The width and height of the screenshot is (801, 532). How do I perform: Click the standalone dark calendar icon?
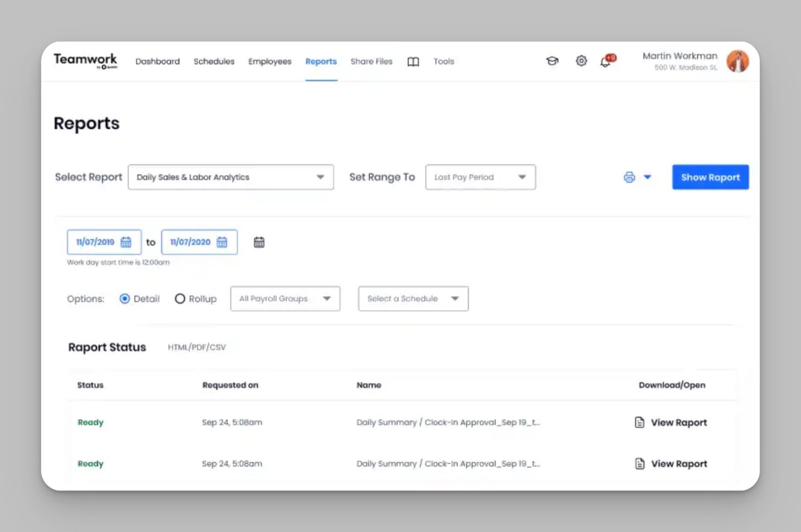point(259,242)
